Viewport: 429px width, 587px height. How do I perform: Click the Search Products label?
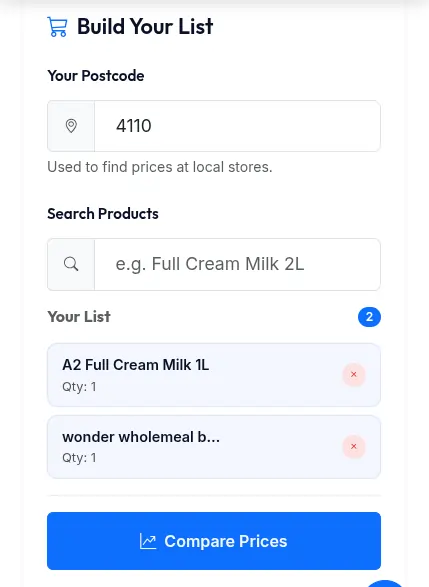click(x=103, y=214)
